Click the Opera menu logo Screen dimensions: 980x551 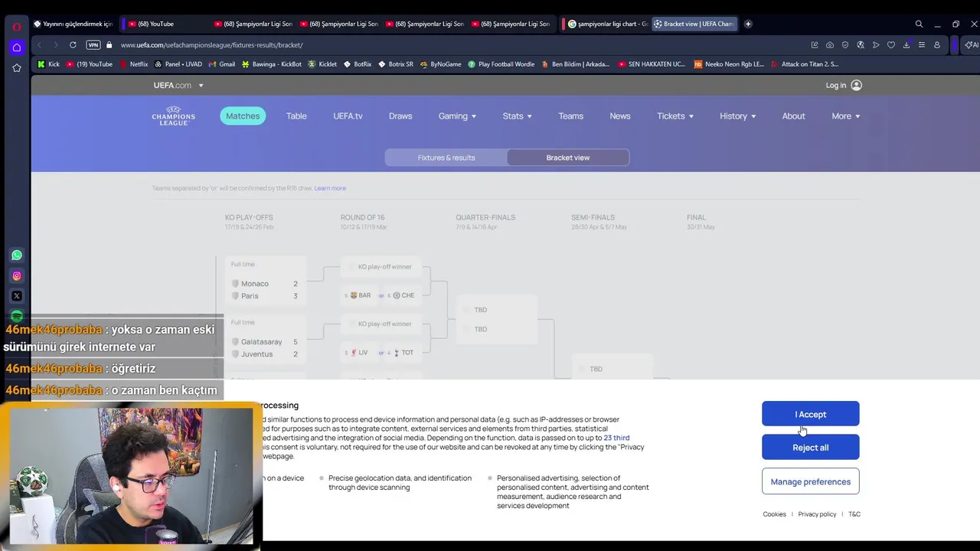[x=17, y=27]
